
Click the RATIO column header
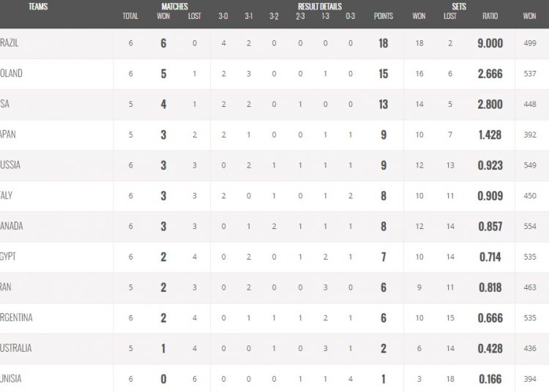point(490,16)
